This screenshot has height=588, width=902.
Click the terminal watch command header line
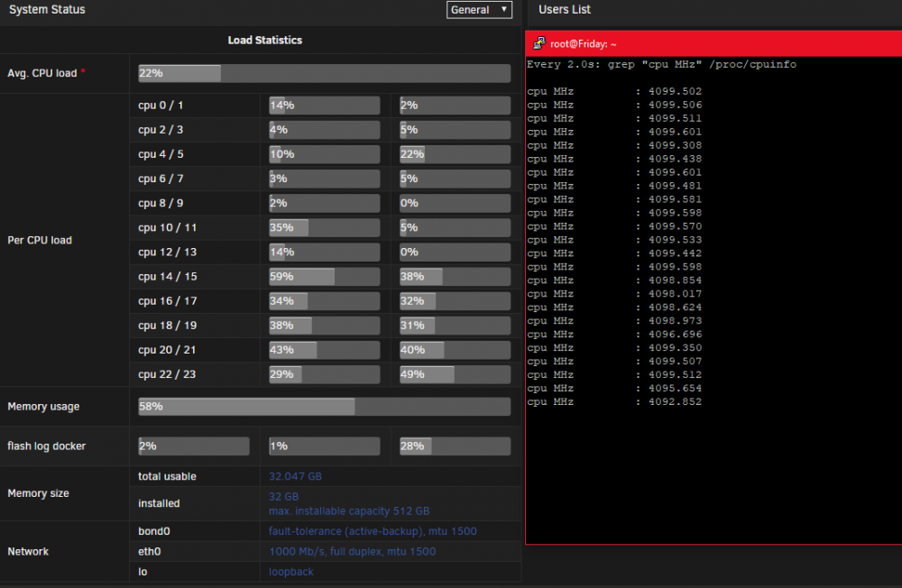pyautogui.click(x=661, y=64)
